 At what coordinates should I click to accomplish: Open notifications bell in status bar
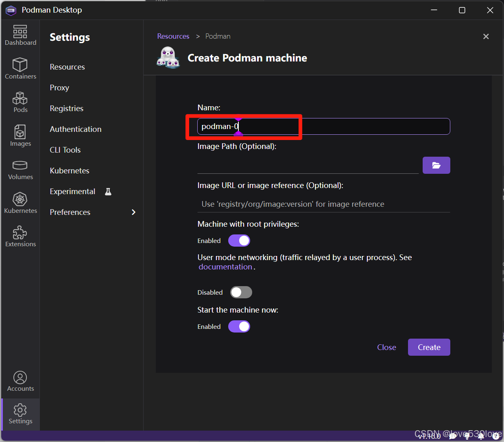(x=481, y=436)
